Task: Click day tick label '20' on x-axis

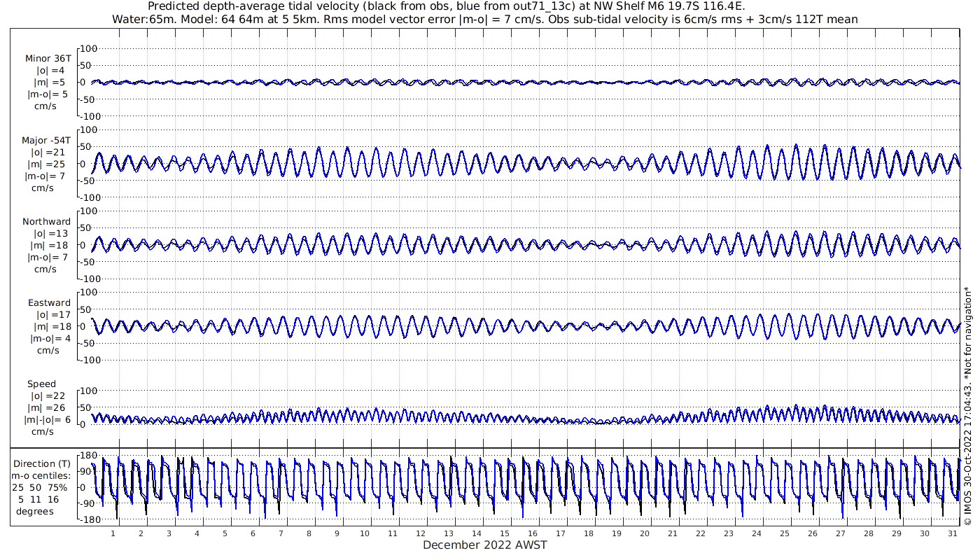Action: (x=645, y=533)
